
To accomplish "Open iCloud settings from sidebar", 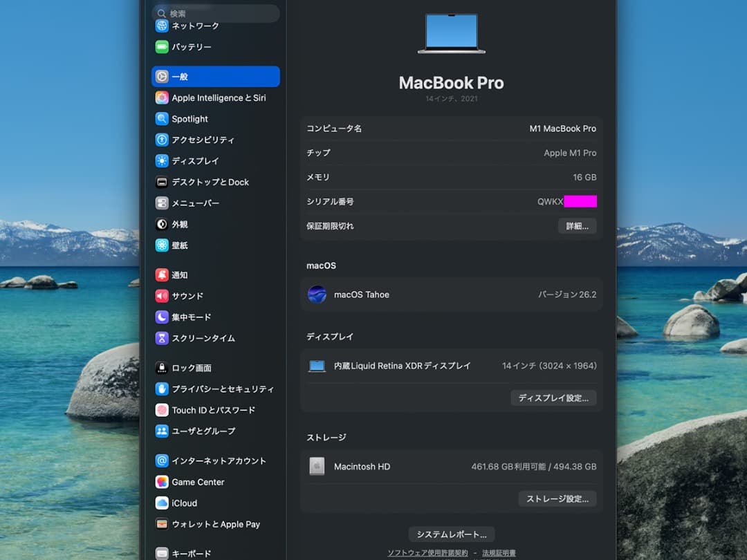I will pyautogui.click(x=162, y=503).
